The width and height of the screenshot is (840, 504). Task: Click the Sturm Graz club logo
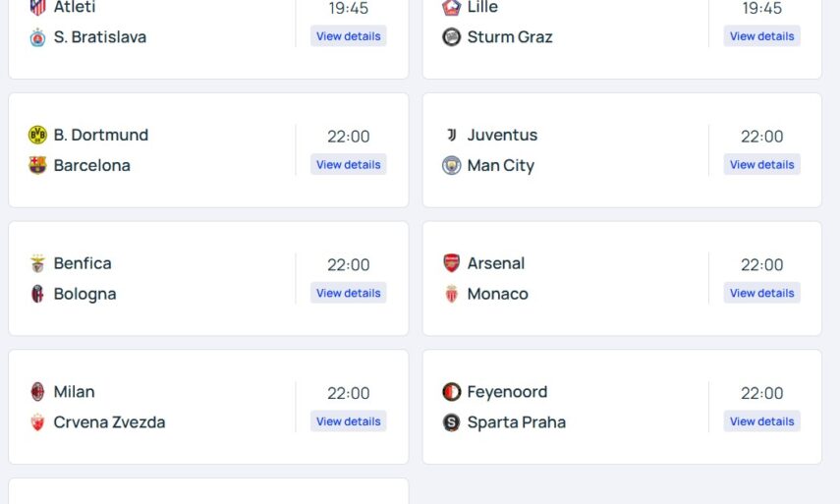451,37
